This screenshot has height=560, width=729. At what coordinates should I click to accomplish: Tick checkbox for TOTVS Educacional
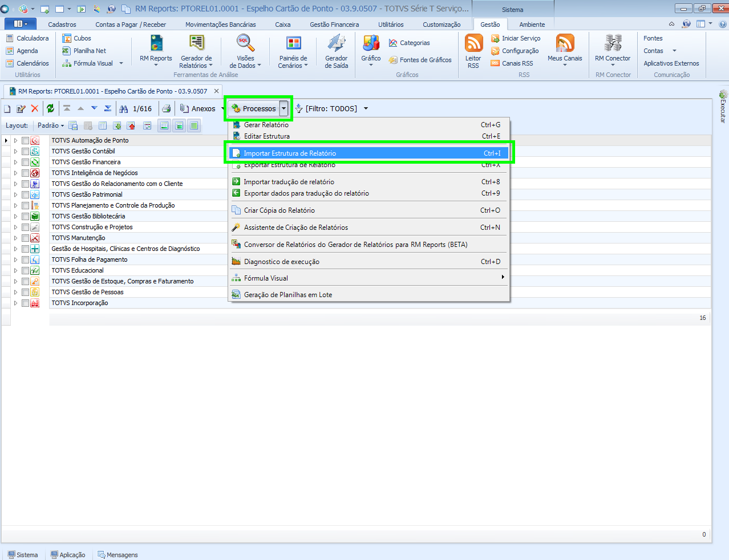tap(25, 270)
